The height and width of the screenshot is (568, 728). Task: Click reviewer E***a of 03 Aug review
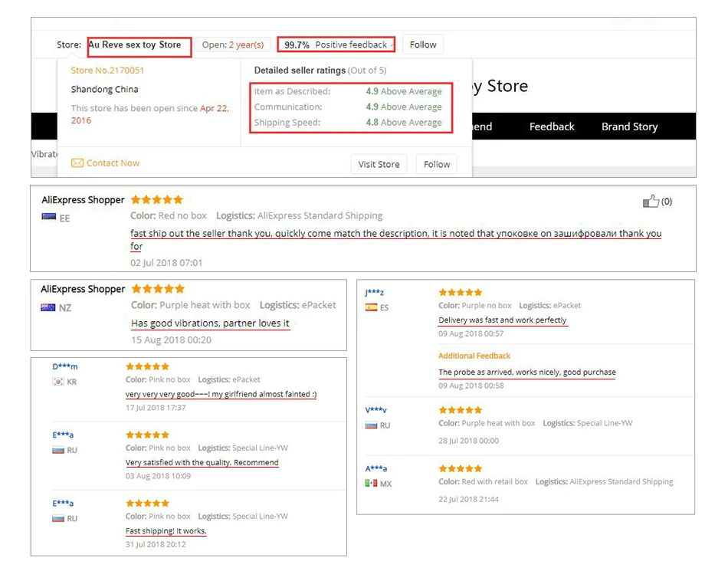click(x=63, y=435)
